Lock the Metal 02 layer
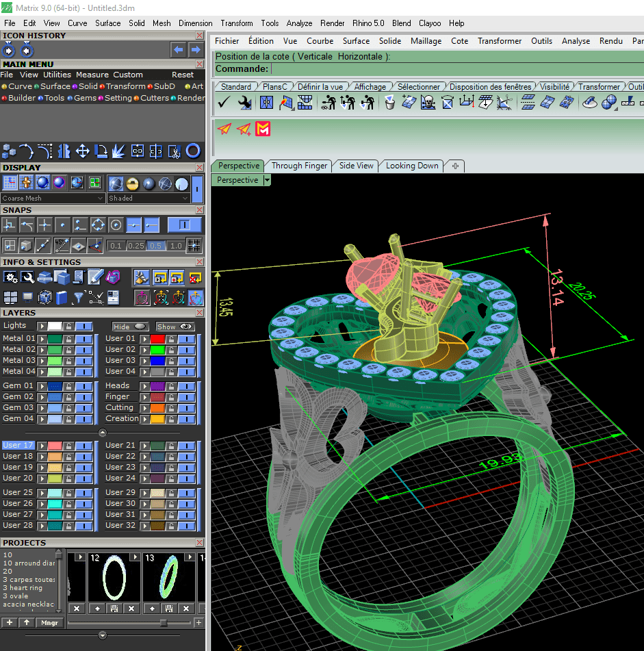The image size is (644, 651). click(x=69, y=350)
